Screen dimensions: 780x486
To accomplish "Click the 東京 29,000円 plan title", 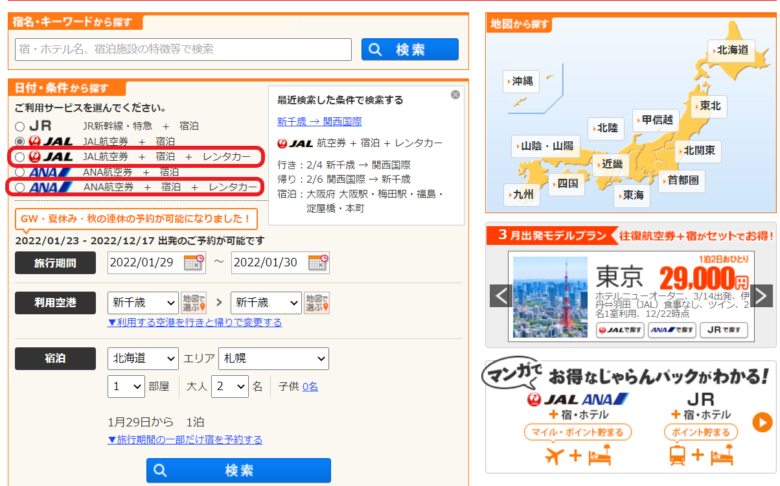I will (x=672, y=278).
